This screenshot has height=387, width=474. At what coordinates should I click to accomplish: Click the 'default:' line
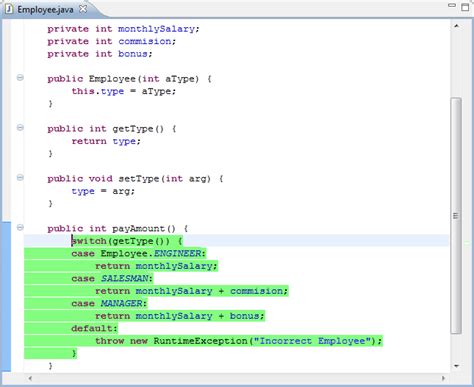coord(94,329)
